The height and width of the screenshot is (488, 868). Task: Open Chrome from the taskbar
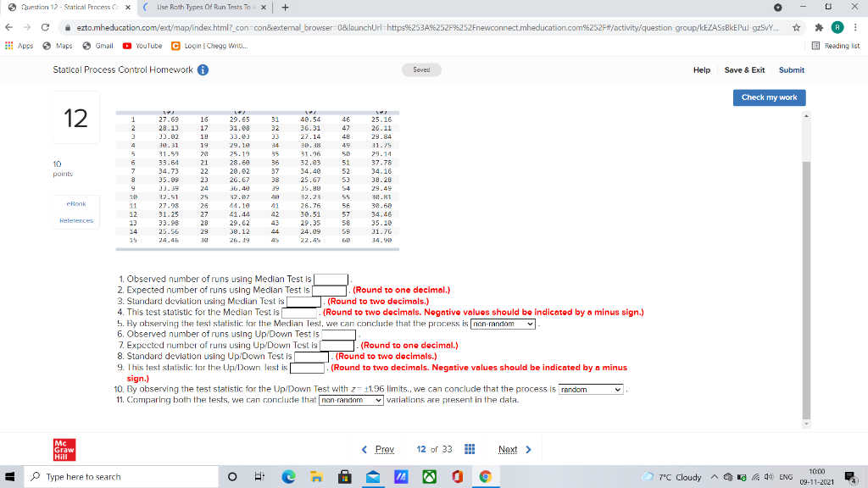click(486, 477)
